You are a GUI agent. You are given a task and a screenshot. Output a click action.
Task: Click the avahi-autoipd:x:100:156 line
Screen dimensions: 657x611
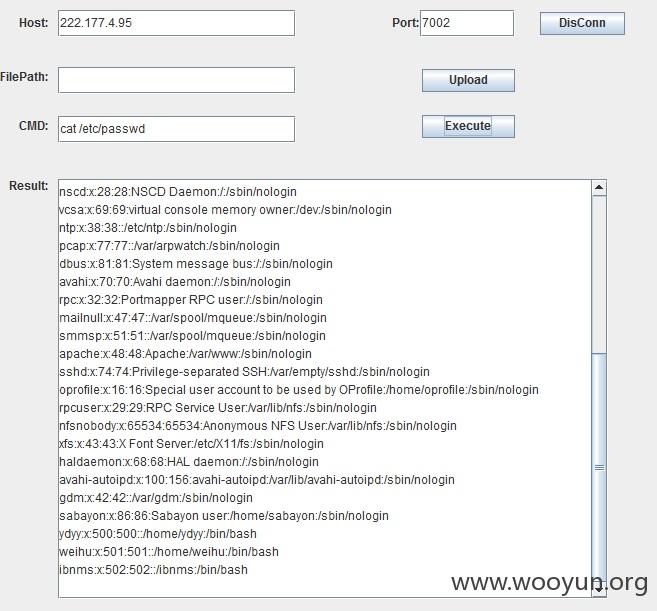point(257,480)
